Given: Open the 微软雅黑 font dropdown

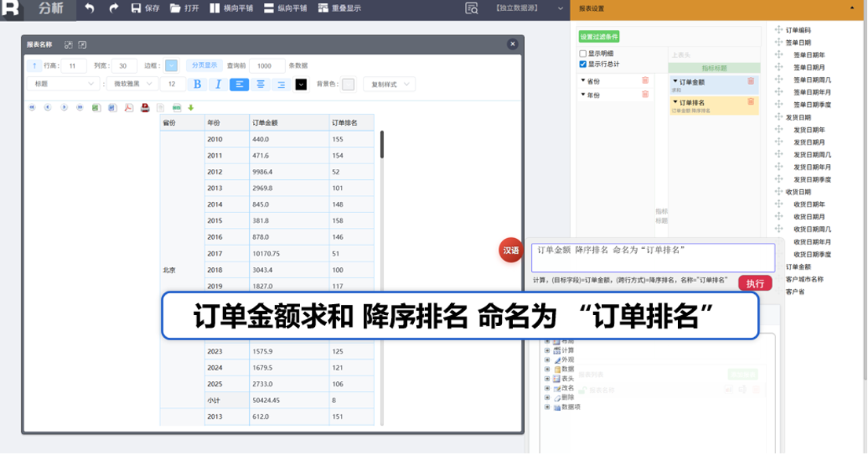Looking at the screenshot, I should (x=132, y=84).
